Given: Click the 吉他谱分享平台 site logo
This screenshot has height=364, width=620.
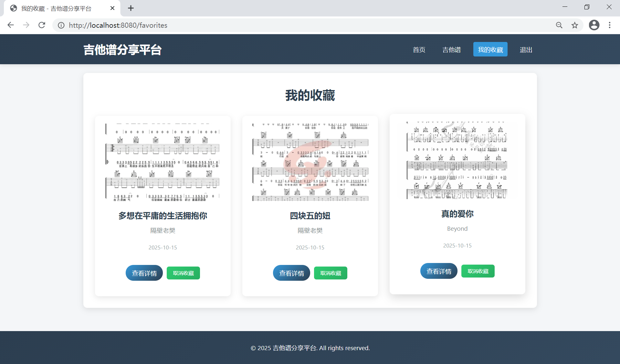Looking at the screenshot, I should pos(122,50).
